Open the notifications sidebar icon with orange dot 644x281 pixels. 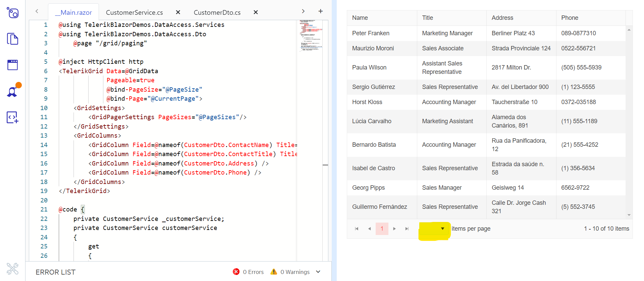coord(13,90)
